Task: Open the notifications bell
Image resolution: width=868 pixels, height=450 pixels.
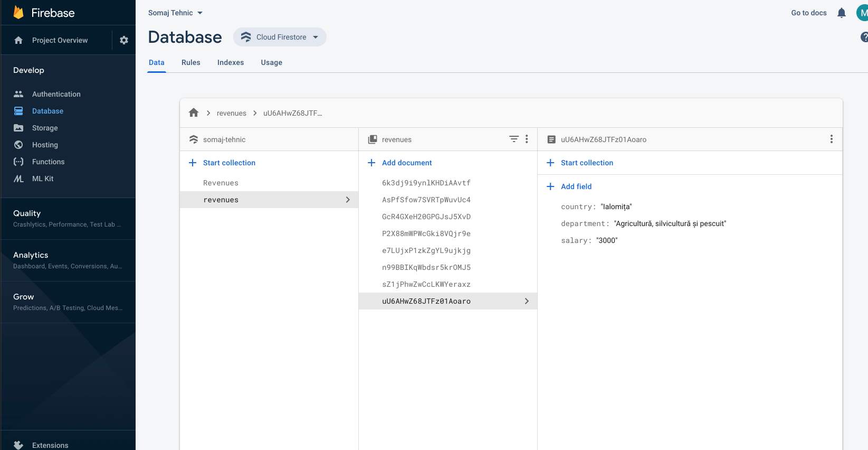Action: point(842,13)
